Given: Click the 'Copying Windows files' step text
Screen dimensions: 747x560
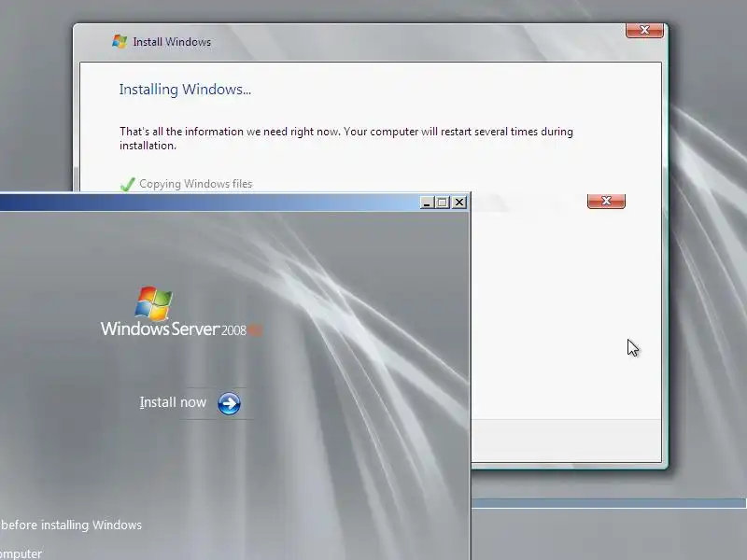Looking at the screenshot, I should click(x=196, y=184).
